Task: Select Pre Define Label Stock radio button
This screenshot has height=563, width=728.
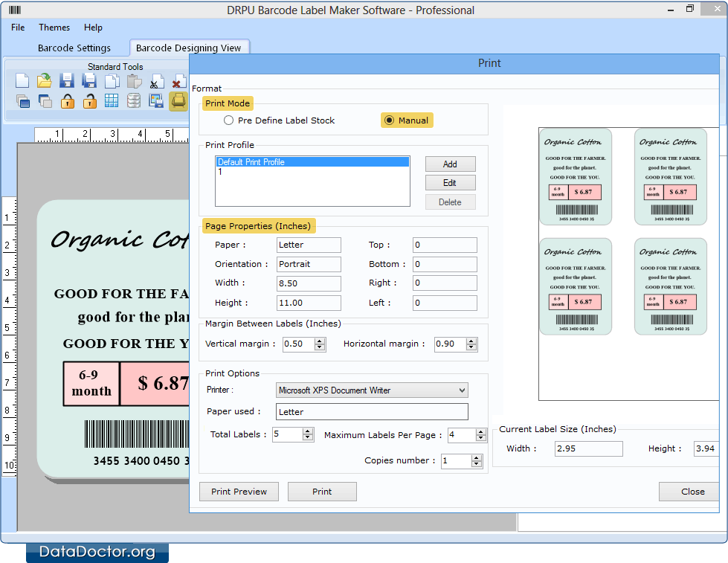Action: point(228,120)
